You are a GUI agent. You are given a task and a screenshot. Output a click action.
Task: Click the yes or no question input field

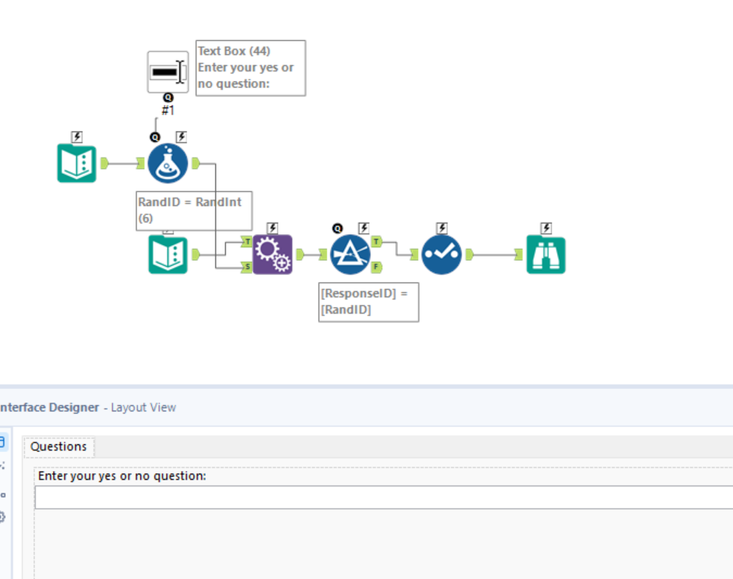[384, 497]
